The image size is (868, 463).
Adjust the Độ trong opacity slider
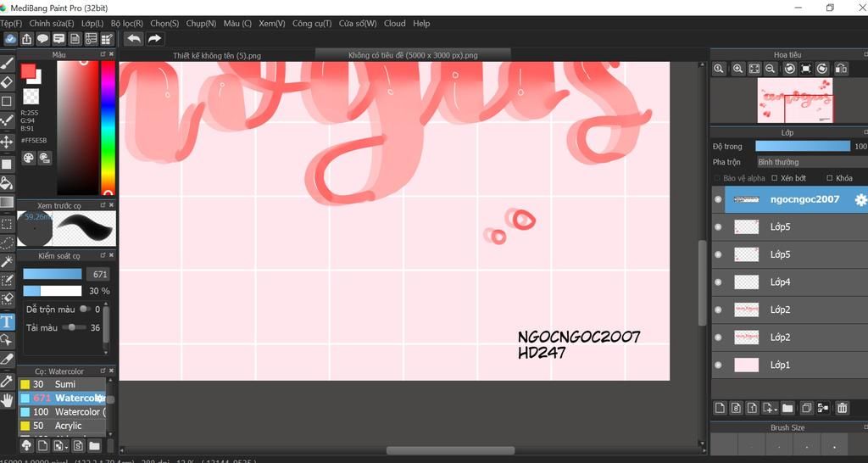[x=803, y=146]
